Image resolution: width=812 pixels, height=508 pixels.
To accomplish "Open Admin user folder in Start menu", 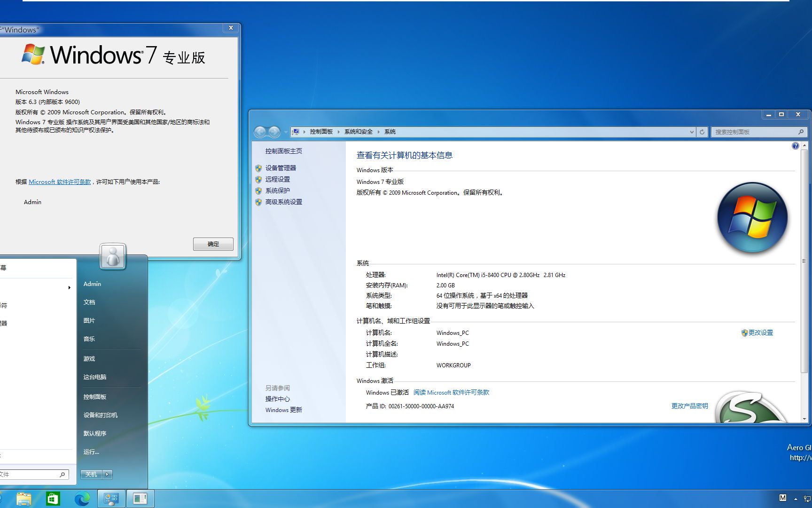I will [x=92, y=284].
